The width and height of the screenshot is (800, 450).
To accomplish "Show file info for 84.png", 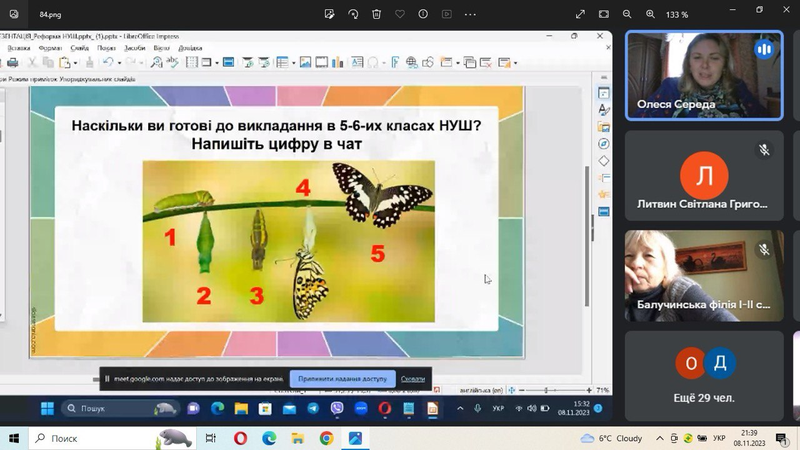I will pyautogui.click(x=423, y=14).
